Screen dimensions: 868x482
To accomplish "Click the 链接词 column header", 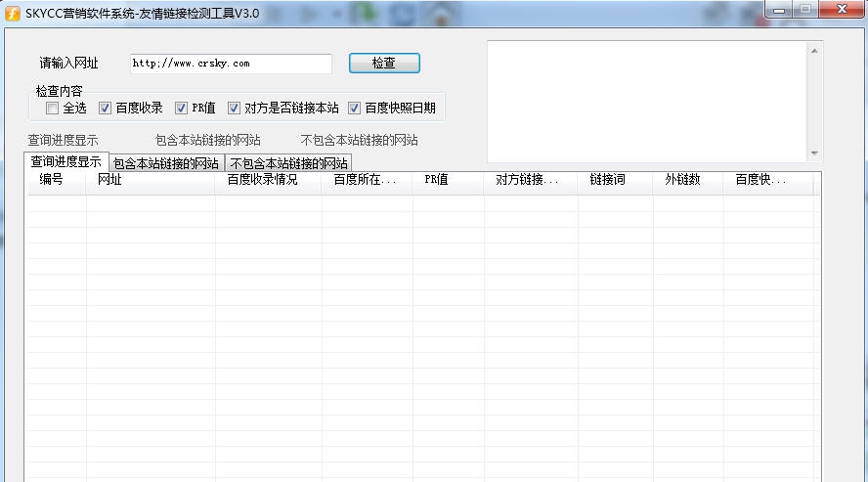I will 607,180.
